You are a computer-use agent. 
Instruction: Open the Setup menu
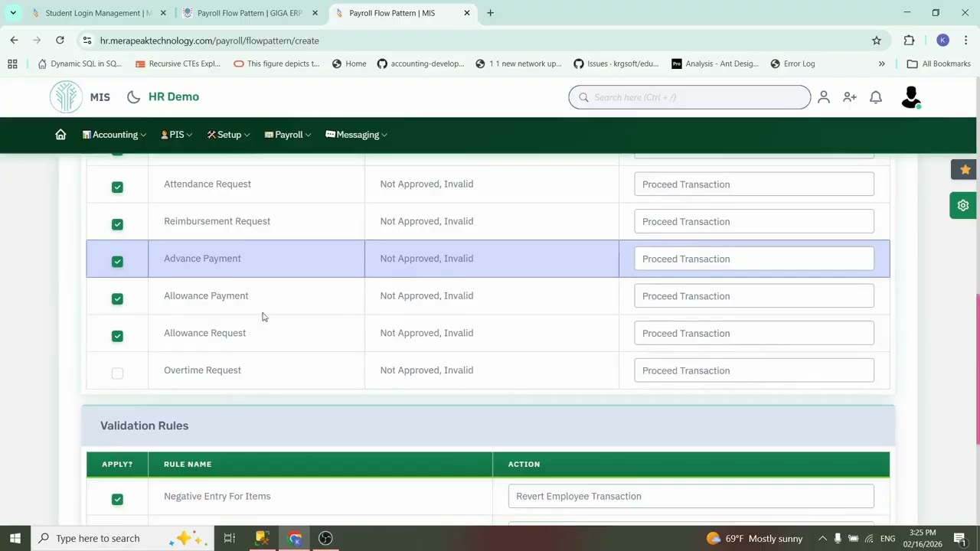click(x=228, y=135)
